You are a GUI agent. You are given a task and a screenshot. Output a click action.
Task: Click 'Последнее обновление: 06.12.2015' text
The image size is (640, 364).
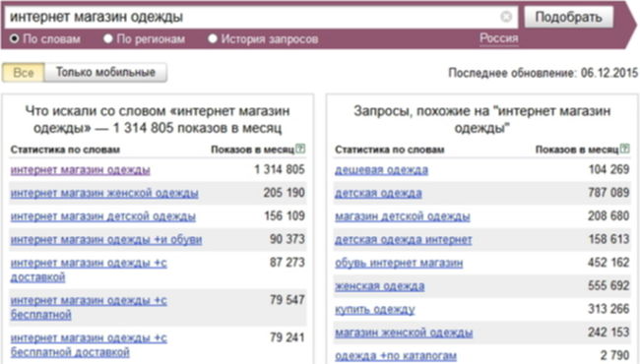coord(543,73)
